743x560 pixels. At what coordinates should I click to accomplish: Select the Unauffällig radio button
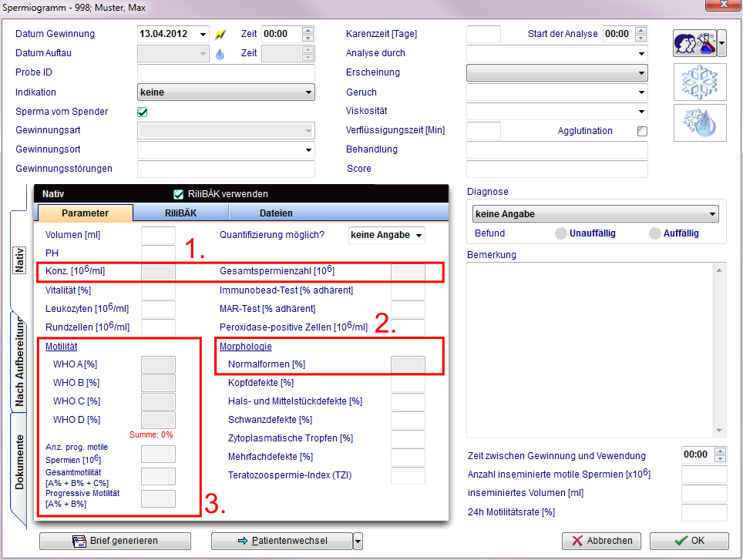[x=561, y=233]
